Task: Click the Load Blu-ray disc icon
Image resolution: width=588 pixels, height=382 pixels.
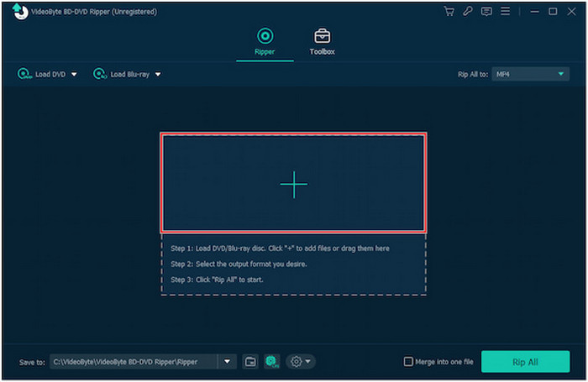Action: pos(100,74)
